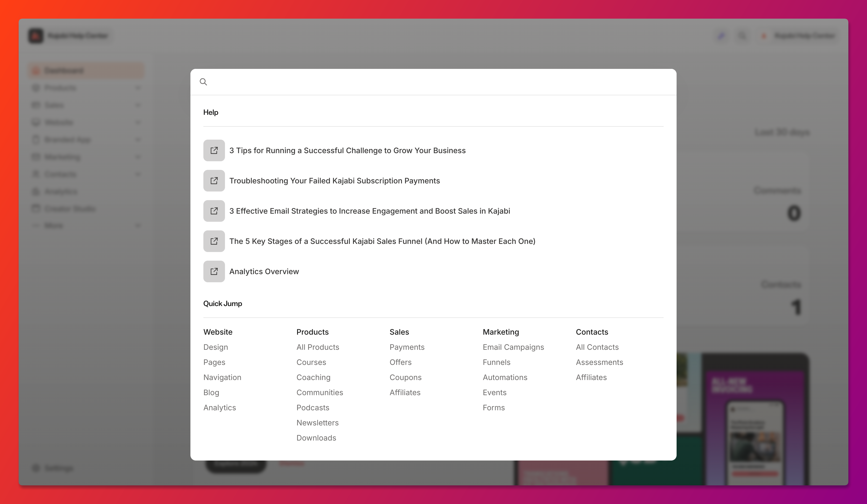This screenshot has height=504, width=867.
Task: Click search icon in background top bar
Action: tap(742, 36)
